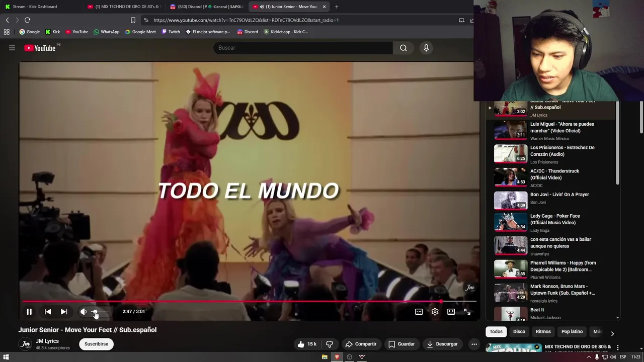644x362 pixels.
Task: Open Google Meet bookmark
Action: point(140,32)
